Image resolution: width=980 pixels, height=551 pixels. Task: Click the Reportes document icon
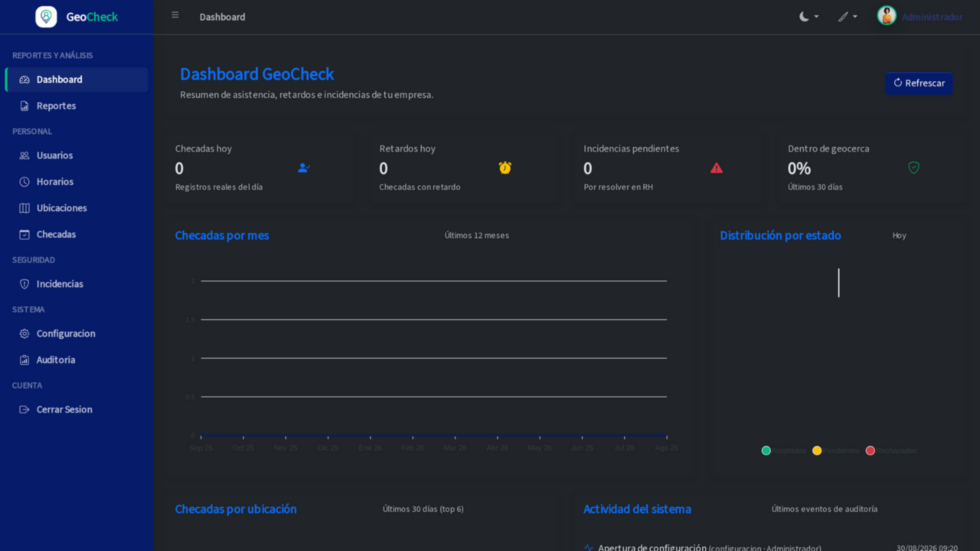(x=24, y=106)
